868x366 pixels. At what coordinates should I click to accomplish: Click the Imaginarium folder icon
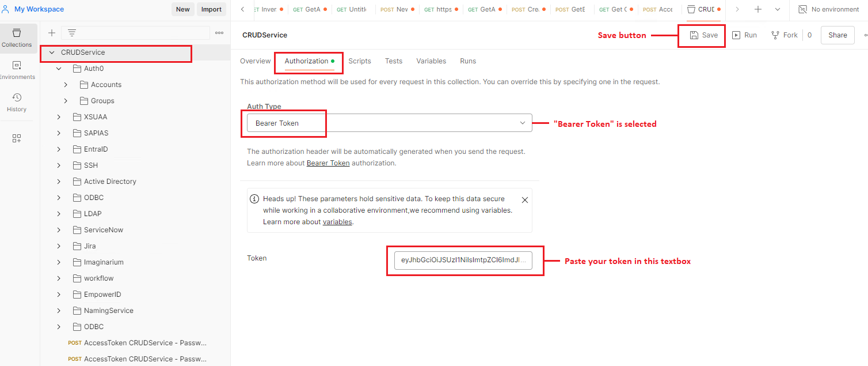78,262
